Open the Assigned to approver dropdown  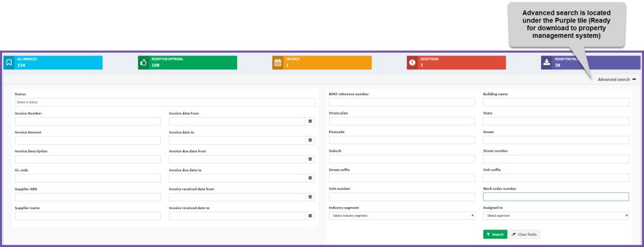(x=556, y=215)
